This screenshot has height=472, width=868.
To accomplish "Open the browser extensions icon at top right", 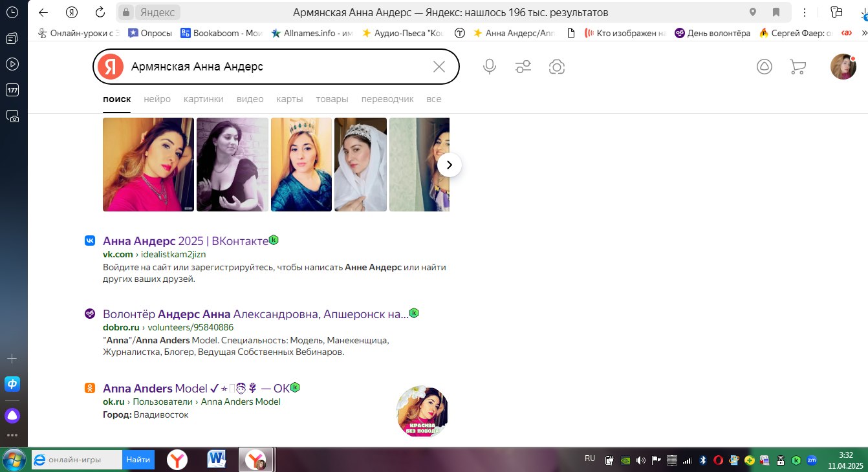I will (x=836, y=12).
